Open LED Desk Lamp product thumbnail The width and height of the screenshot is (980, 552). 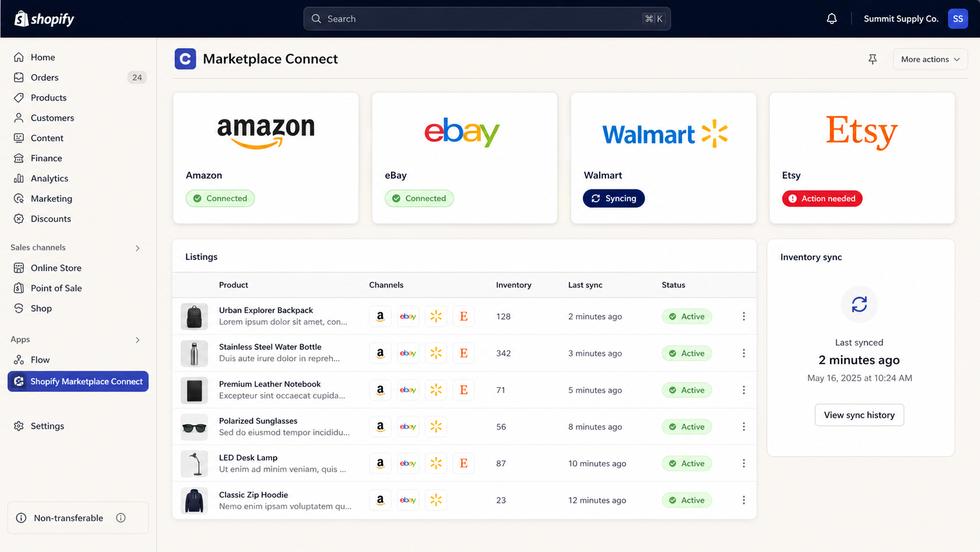tap(194, 463)
